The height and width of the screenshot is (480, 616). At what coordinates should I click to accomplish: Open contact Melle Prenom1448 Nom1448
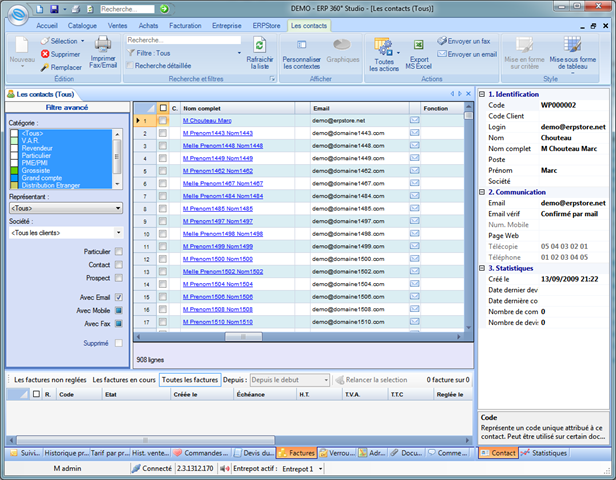coord(223,146)
